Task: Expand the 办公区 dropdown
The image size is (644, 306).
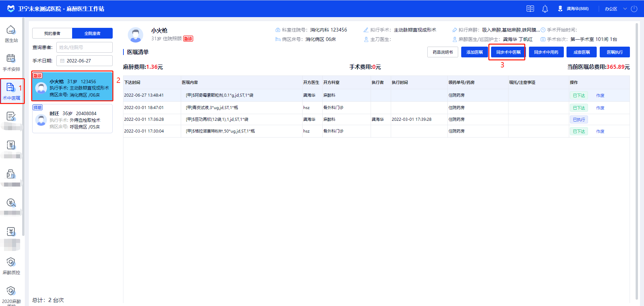Action: [x=616, y=9]
